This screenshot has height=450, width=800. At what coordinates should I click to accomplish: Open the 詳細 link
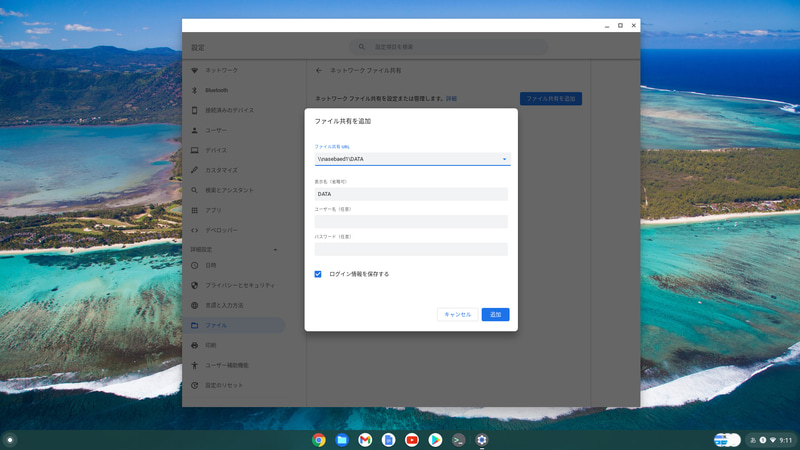[x=451, y=98]
